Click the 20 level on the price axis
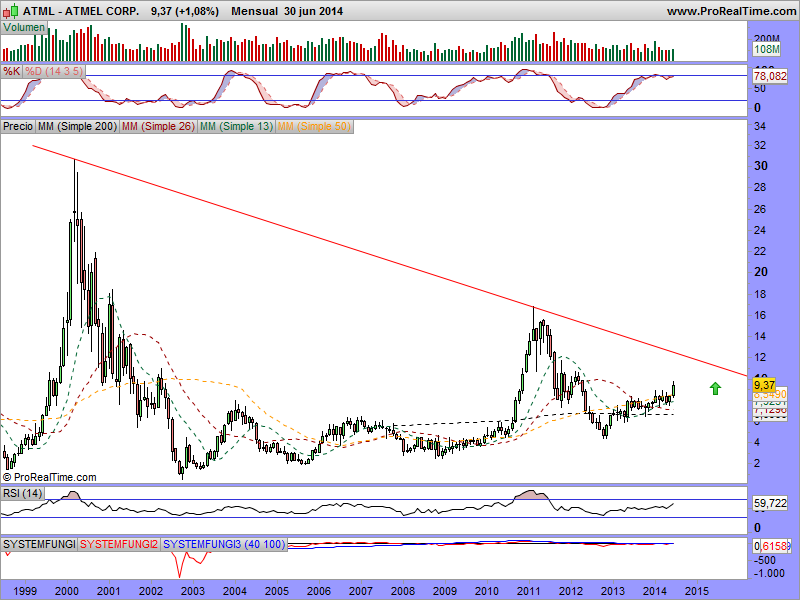The height and width of the screenshot is (600, 800). [761, 272]
